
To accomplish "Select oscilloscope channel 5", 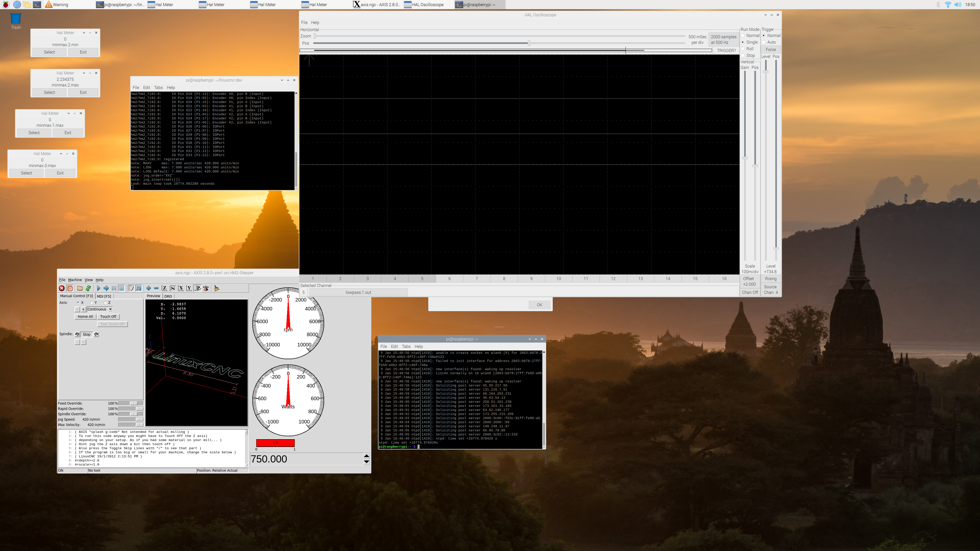I will 422,279.
